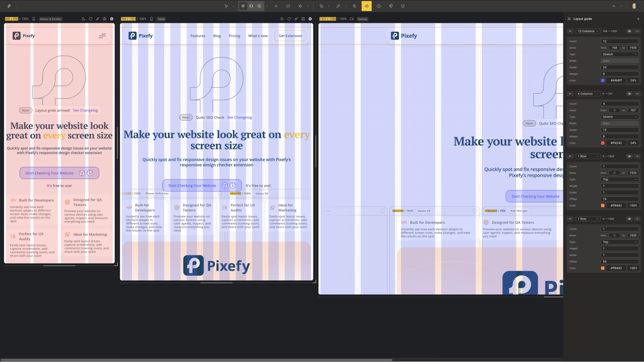Open the 12 Columns dropdown
This screenshot has height=362, width=644.
pos(588,31)
